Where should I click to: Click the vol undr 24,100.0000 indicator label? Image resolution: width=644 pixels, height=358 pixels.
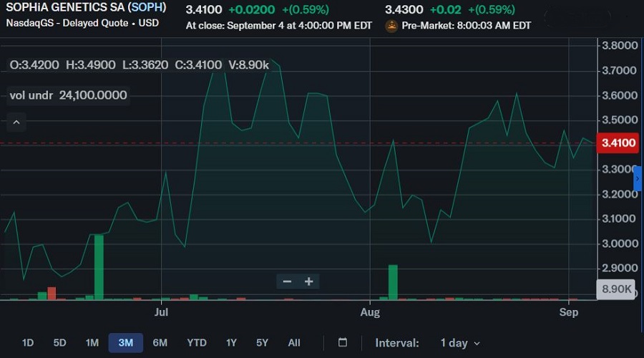[68, 95]
